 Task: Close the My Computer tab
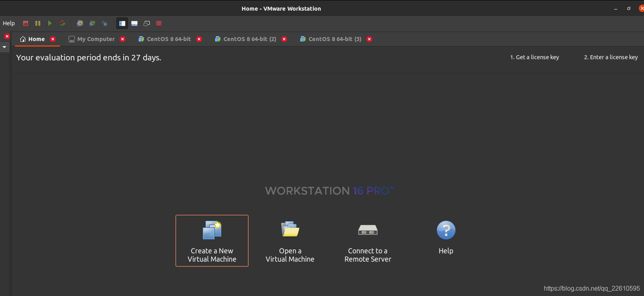click(x=123, y=39)
